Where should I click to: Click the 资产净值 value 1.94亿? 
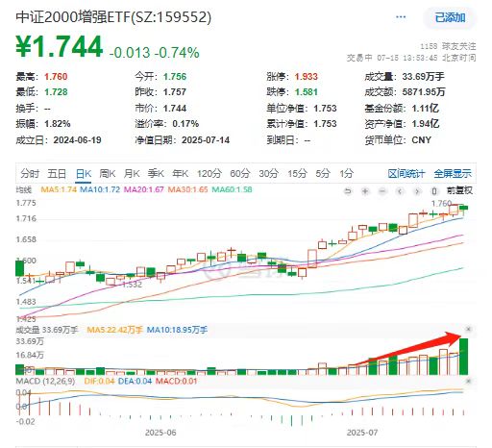[x=426, y=124]
